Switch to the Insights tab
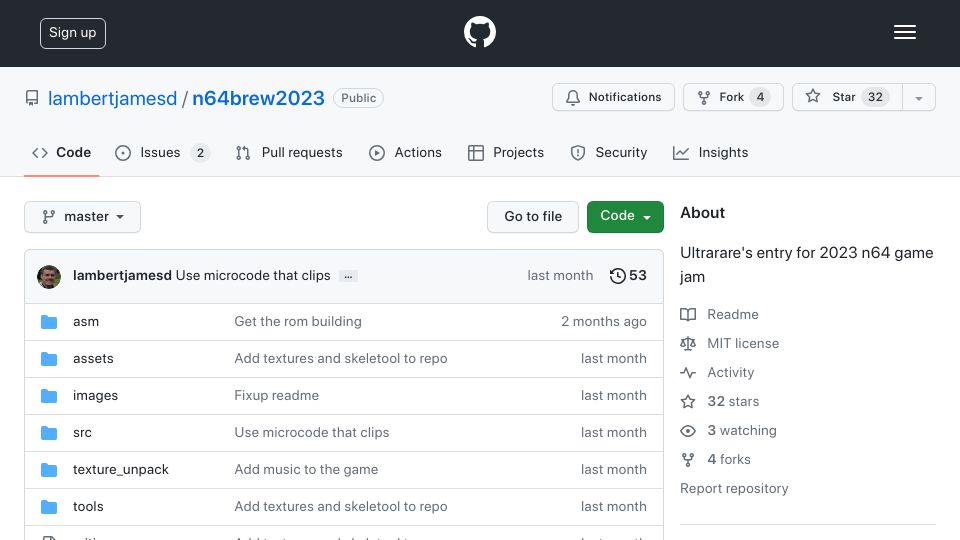This screenshot has height=540, width=960. (x=710, y=152)
